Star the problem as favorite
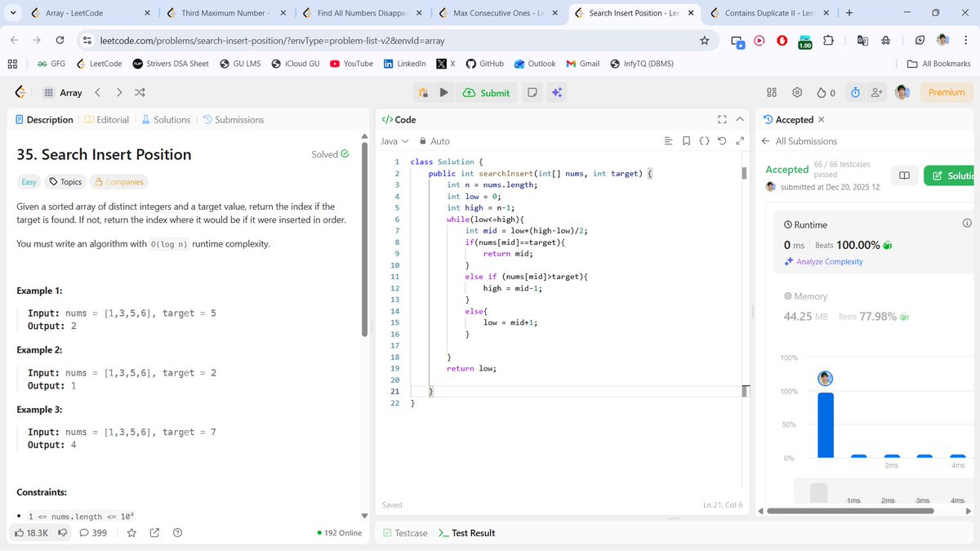 click(x=131, y=532)
